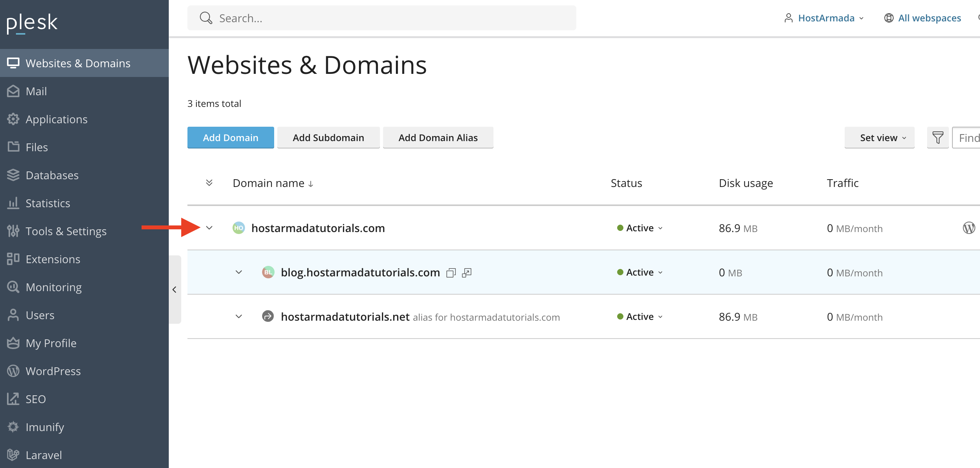Click the BL avatar for blog subdomain
This screenshot has width=980, height=468.
(x=268, y=272)
